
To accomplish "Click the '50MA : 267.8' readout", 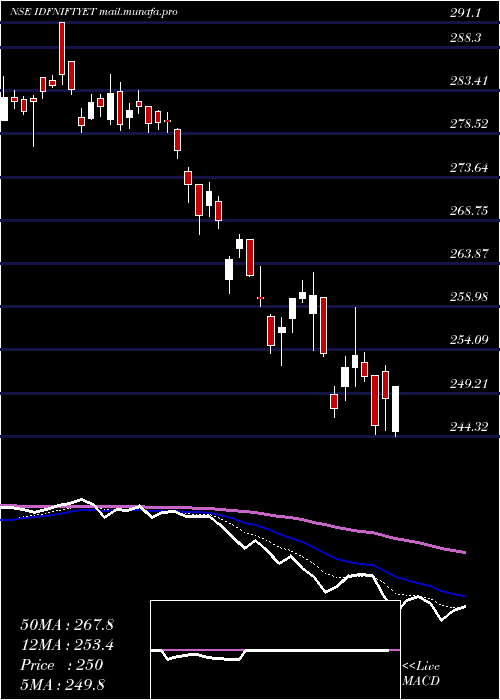I will point(67,625).
